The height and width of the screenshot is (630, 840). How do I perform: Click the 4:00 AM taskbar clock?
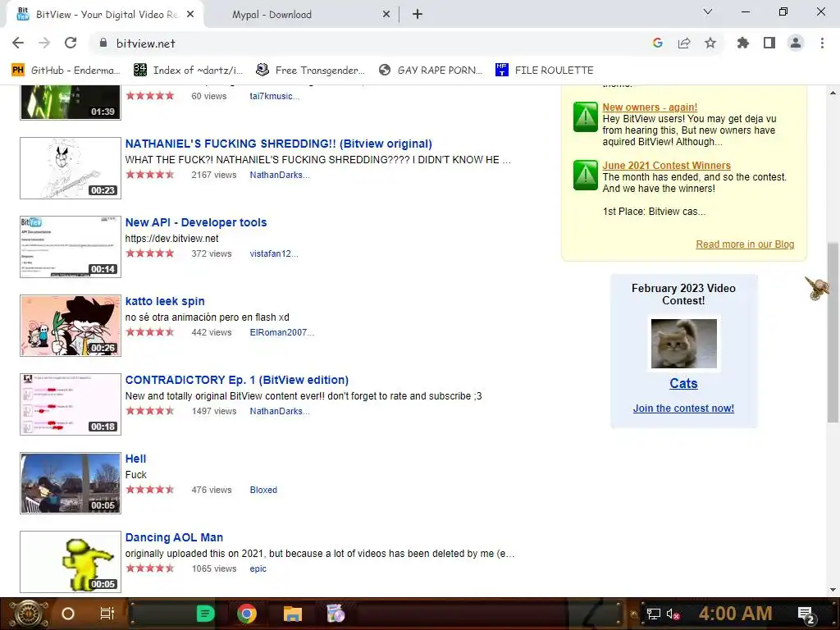coord(736,614)
